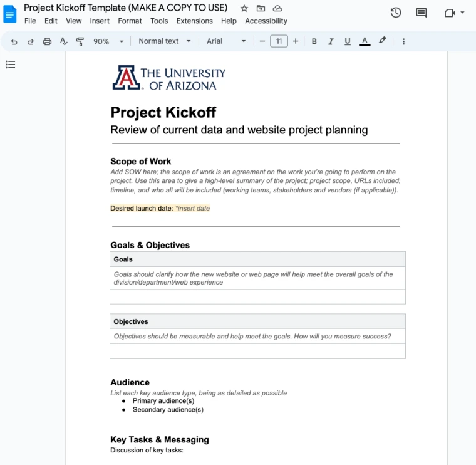Move document to a folder
The image size is (476, 465).
coord(261,8)
